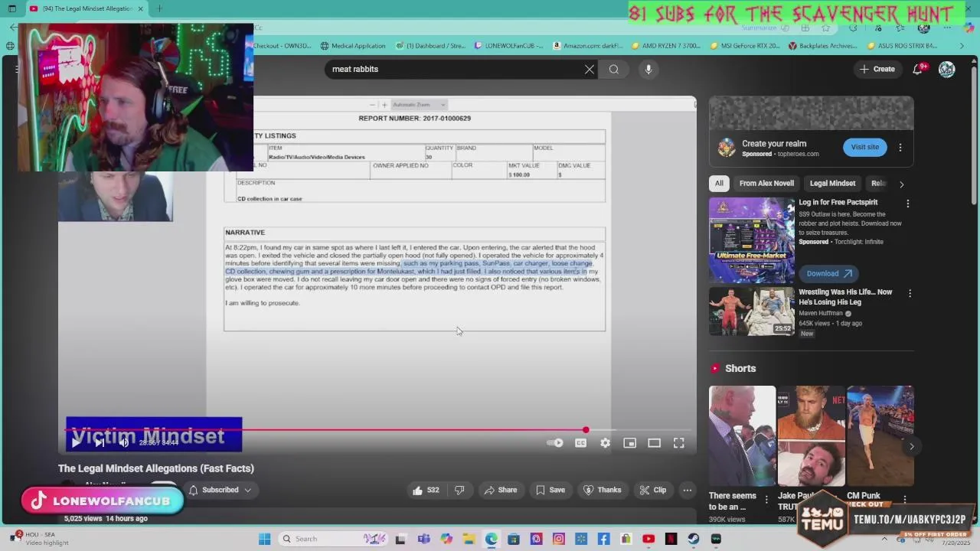Open Windows Start menu
This screenshot has width=980, height=551.
pyautogui.click(x=264, y=539)
